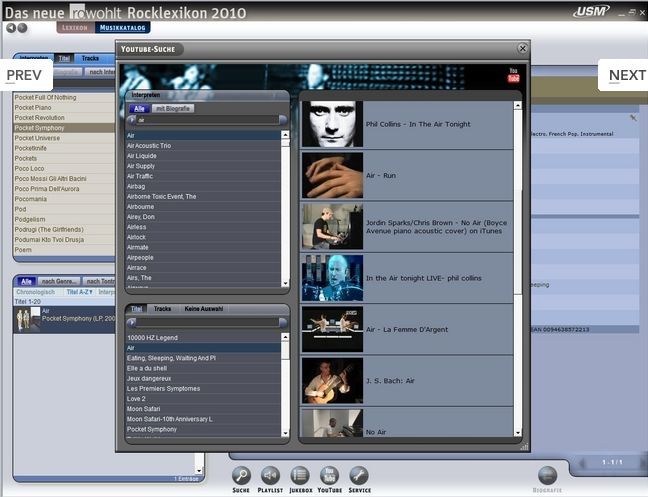Select 'Pocket Symphony' in dialog title list
Viewport: 648px width, 497px height.
coord(203,429)
